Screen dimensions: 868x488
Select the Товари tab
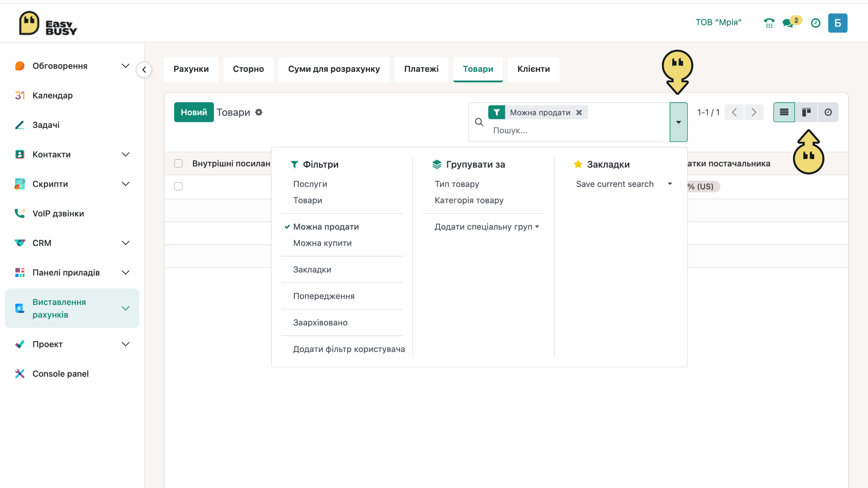tap(478, 69)
